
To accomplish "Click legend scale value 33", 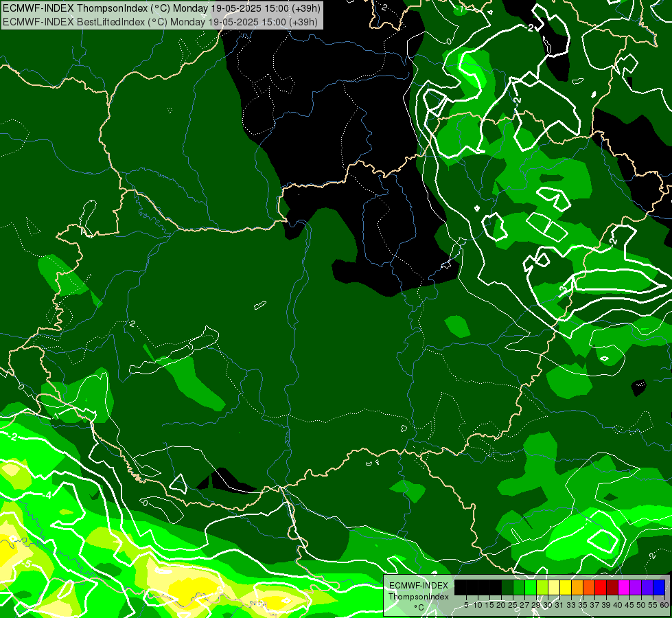I will (571, 605).
